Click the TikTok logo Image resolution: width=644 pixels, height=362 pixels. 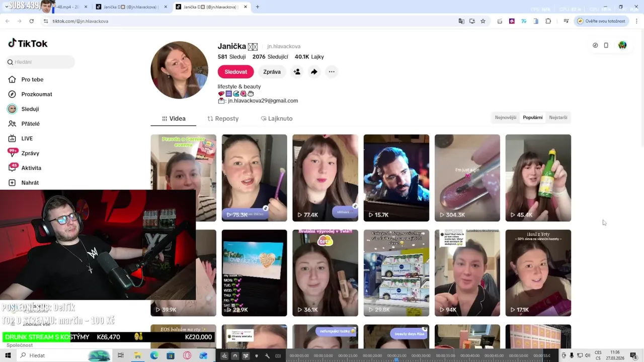pos(28,43)
